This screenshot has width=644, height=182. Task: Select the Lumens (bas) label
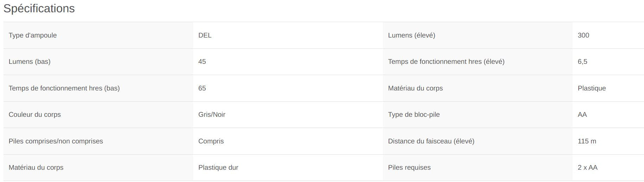click(30, 62)
